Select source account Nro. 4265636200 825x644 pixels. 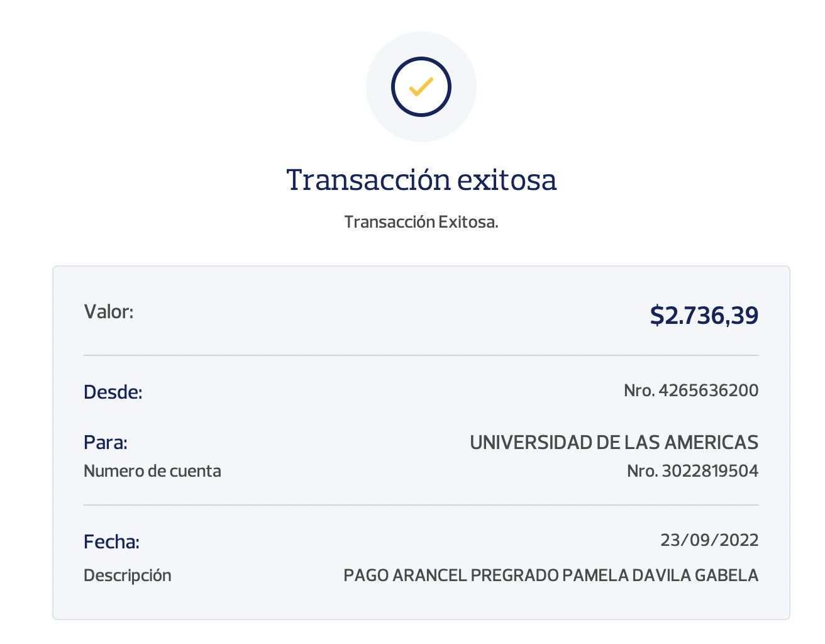tap(691, 391)
